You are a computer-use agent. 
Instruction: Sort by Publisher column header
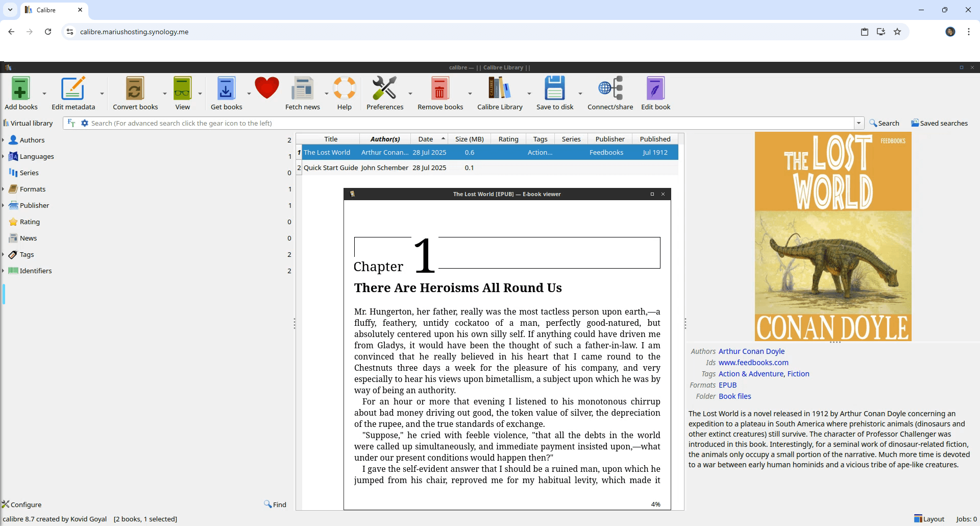point(610,139)
